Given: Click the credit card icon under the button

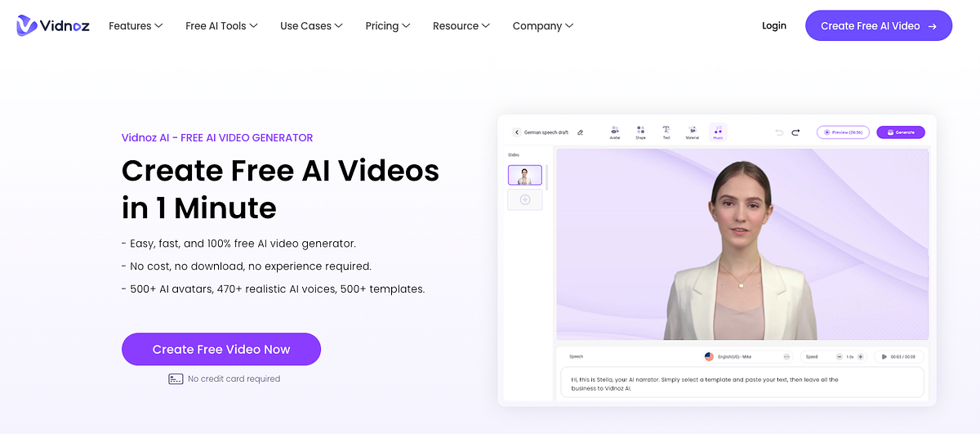Looking at the screenshot, I should [x=176, y=379].
